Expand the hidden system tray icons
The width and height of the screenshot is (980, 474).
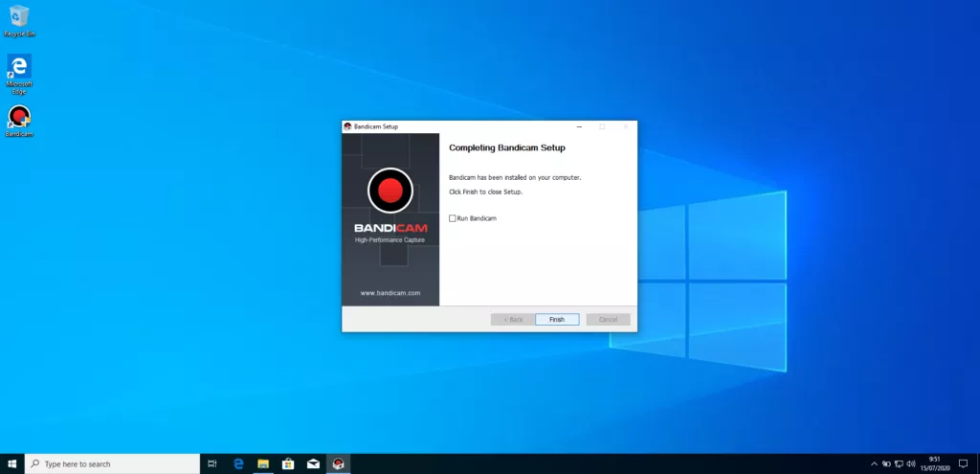coord(874,463)
